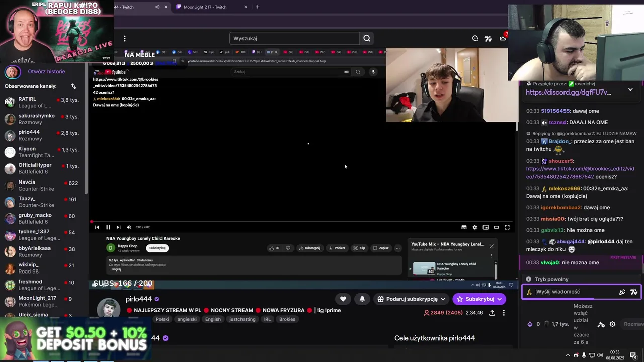Click the Twitch search magnifier button
Screen dimensions: 644x362
pyautogui.click(x=367, y=38)
